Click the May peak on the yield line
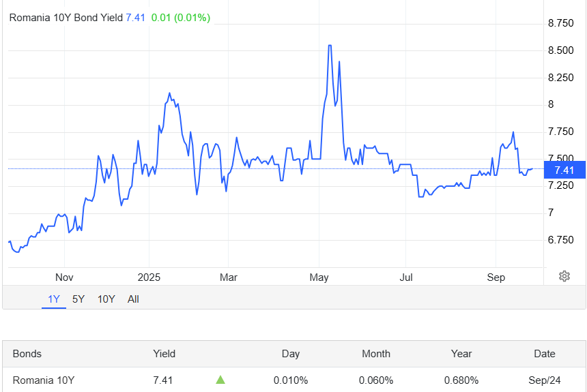The height and width of the screenshot is (392, 587). coord(330,46)
